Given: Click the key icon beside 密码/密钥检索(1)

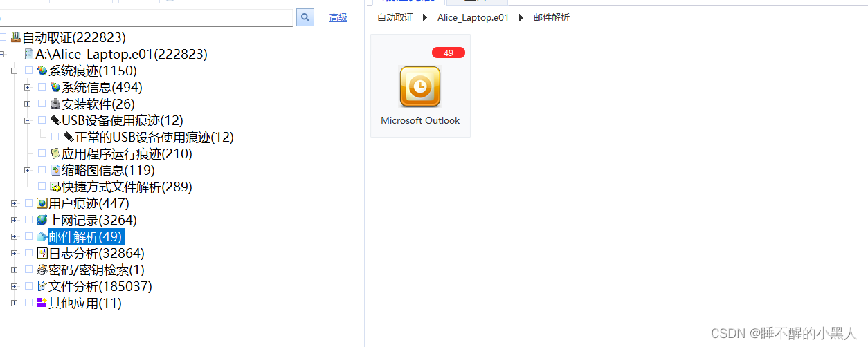Looking at the screenshot, I should tap(42, 270).
